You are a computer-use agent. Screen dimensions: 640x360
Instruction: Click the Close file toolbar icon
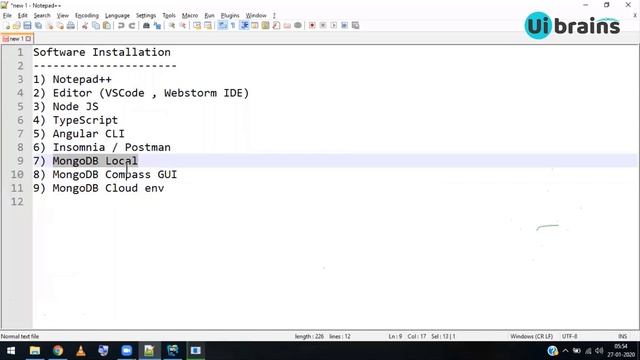[49, 25]
